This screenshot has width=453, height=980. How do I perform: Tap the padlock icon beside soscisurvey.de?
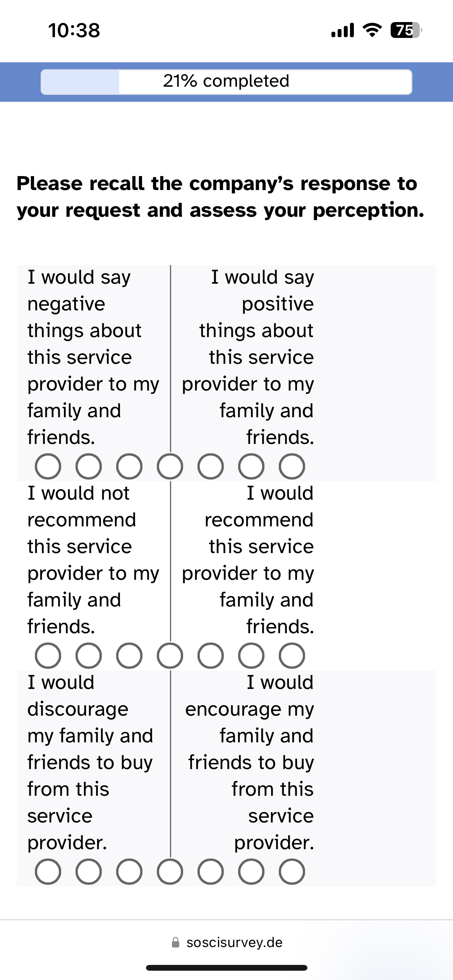pyautogui.click(x=175, y=942)
